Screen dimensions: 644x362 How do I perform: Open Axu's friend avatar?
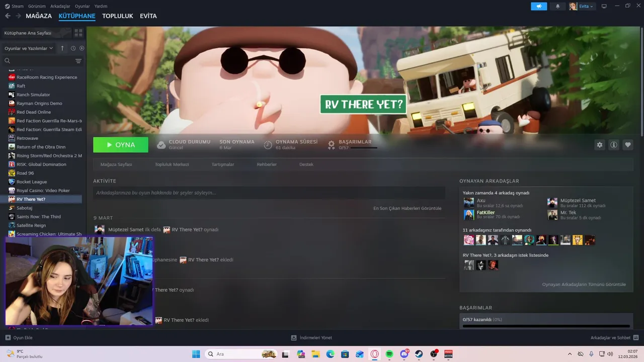pos(469,203)
